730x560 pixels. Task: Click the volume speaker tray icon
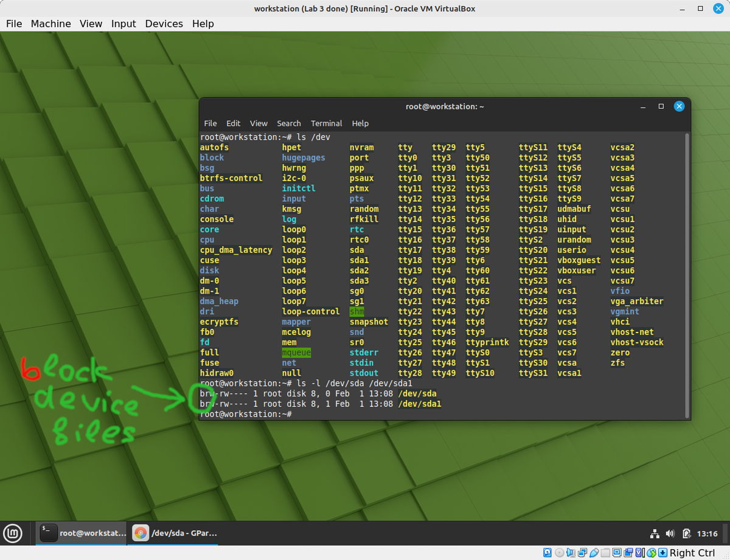(x=670, y=534)
